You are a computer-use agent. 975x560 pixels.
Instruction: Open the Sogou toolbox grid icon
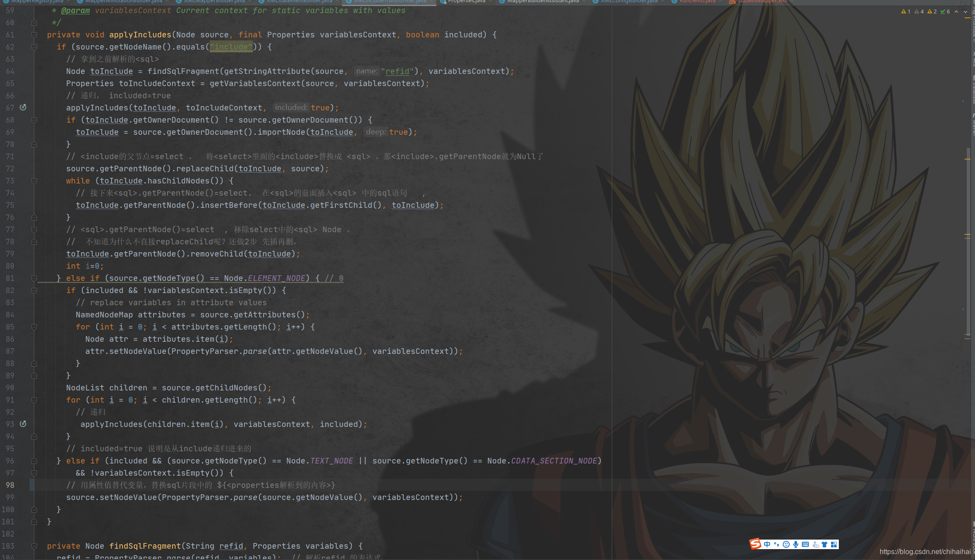coord(834,544)
